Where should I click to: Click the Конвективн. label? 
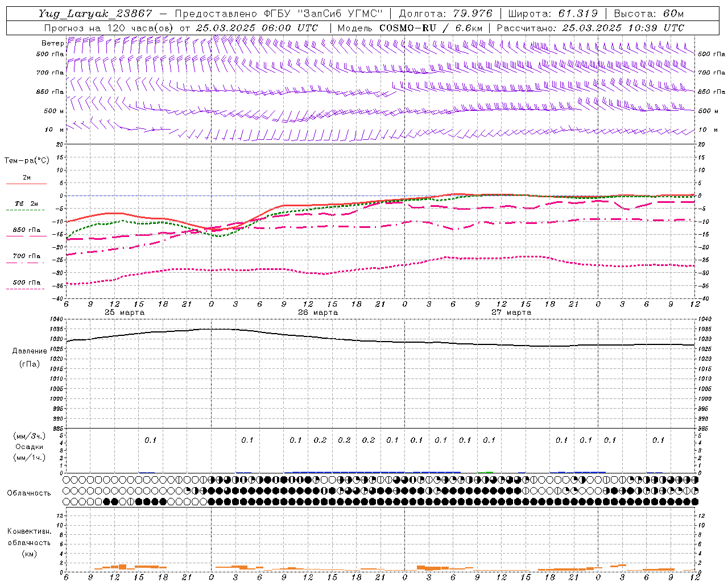coord(30,531)
